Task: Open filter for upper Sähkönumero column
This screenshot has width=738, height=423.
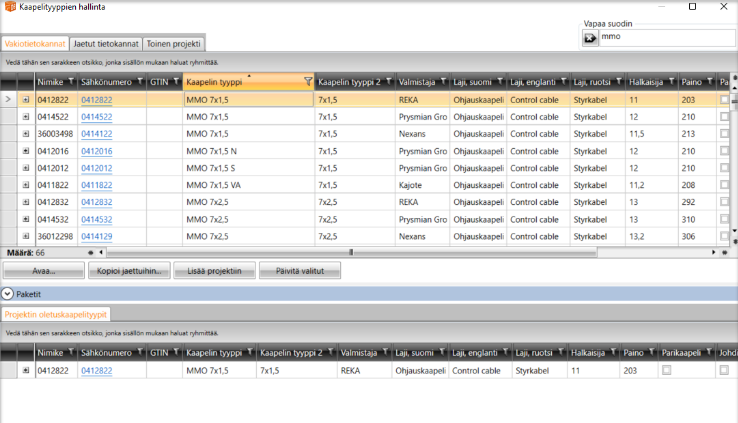Action: click(x=140, y=81)
